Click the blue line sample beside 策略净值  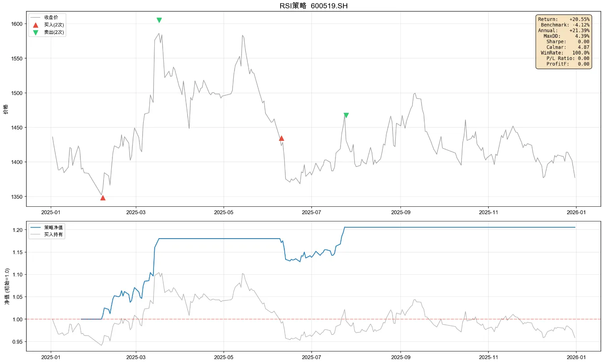(36, 227)
